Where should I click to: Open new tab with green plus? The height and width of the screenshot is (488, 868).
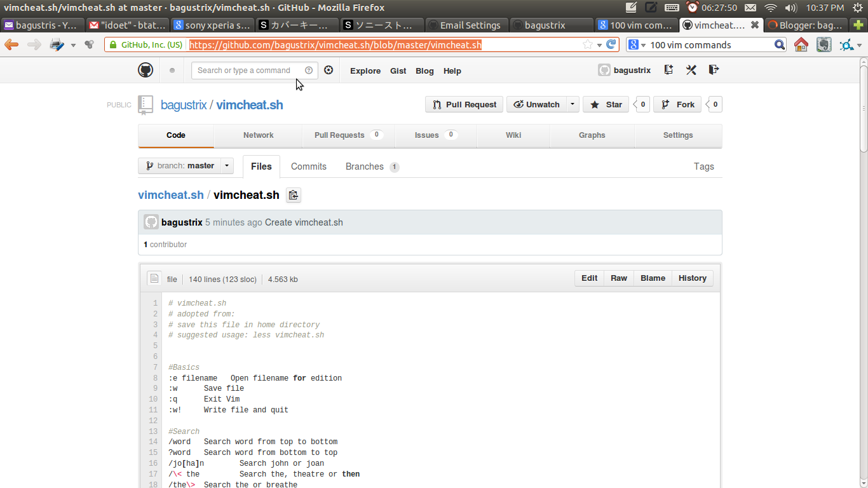pyautogui.click(x=859, y=25)
